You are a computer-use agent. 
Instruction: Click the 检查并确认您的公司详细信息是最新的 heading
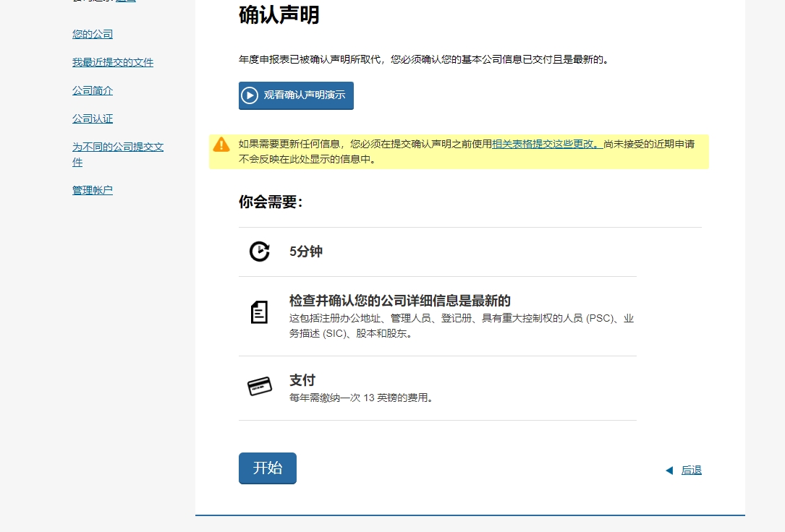tap(400, 301)
